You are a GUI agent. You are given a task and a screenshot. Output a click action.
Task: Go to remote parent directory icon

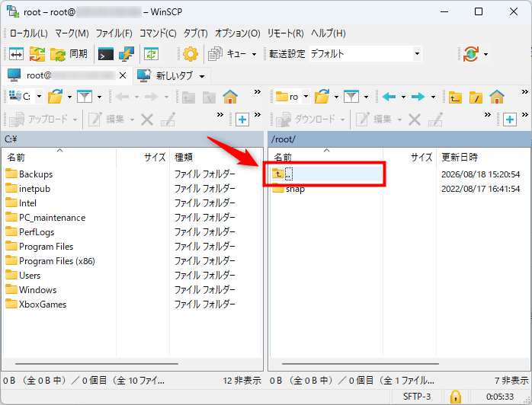[455, 97]
